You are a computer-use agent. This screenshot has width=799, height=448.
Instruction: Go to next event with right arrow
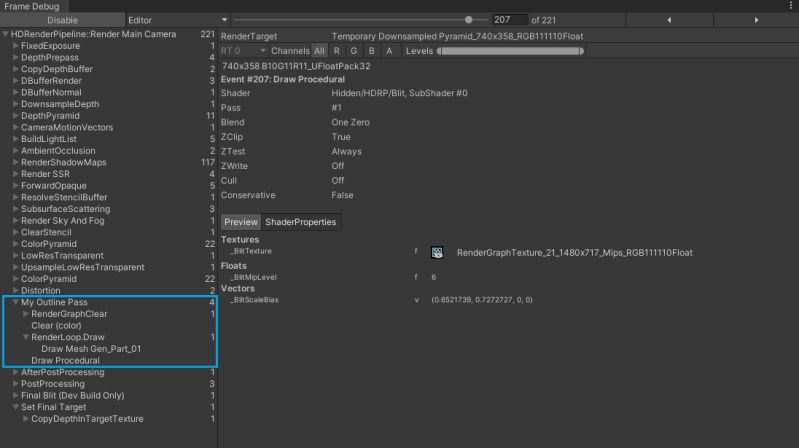756,20
